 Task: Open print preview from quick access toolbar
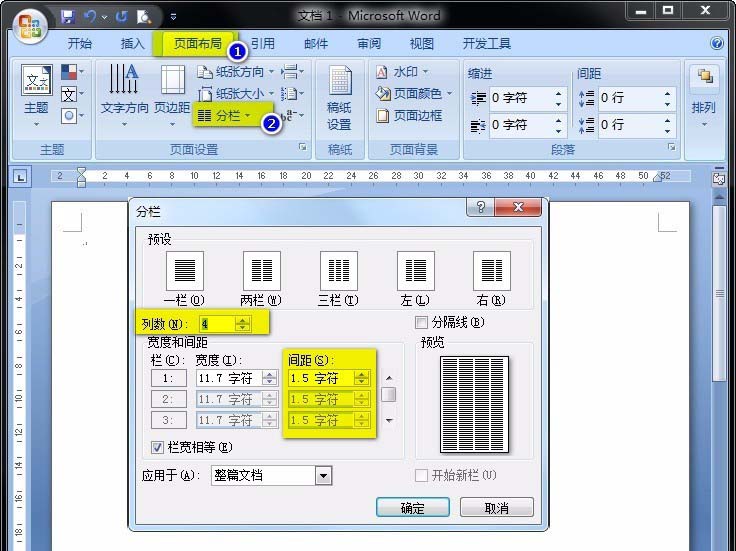[x=144, y=18]
